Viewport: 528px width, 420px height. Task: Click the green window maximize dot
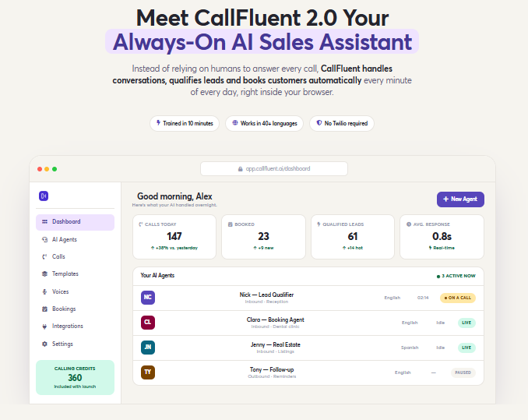pyautogui.click(x=55, y=169)
